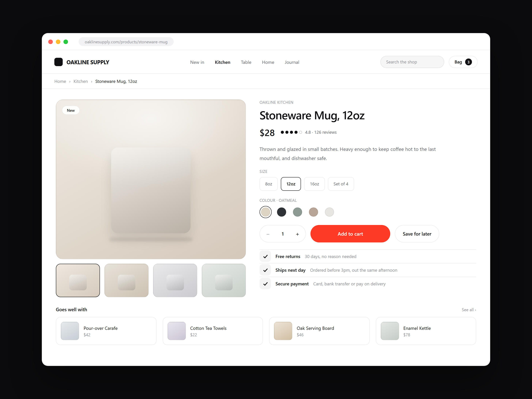Click the Secure payment checkmark icon

point(265,284)
